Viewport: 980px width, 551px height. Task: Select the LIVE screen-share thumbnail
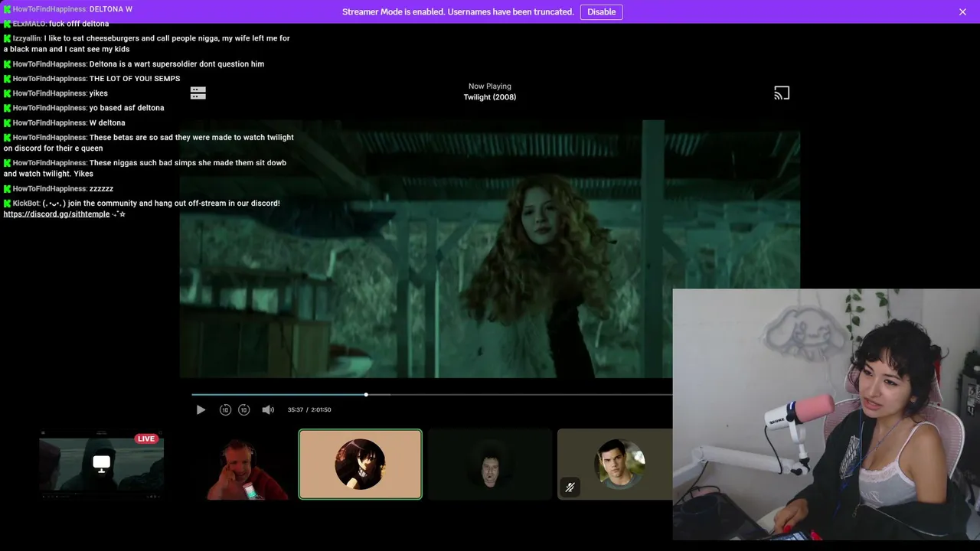coord(102,465)
